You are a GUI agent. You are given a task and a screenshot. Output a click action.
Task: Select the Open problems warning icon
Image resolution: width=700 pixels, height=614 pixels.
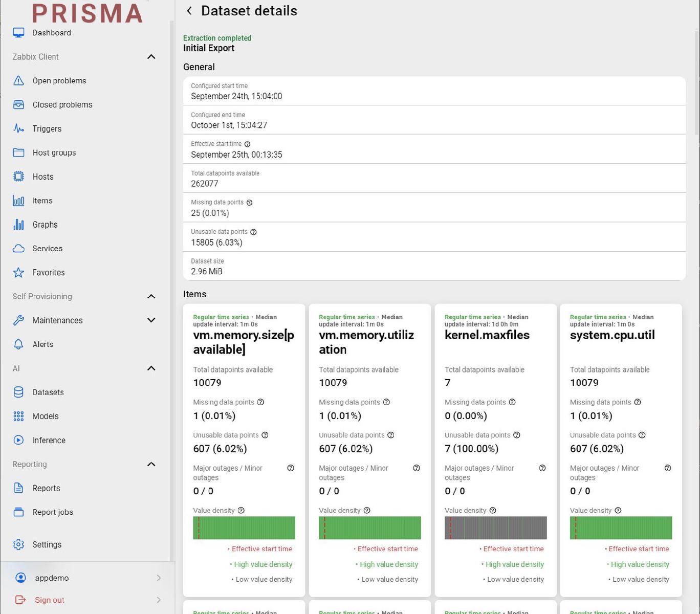(x=18, y=80)
